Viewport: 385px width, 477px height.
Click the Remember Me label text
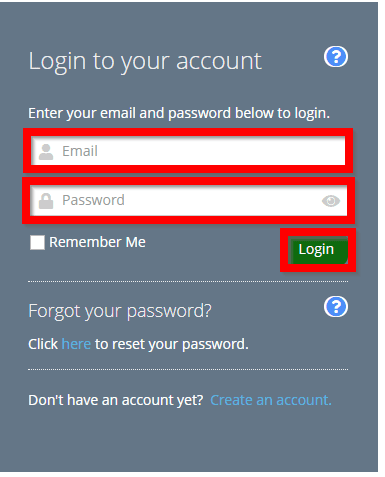pyautogui.click(x=97, y=242)
